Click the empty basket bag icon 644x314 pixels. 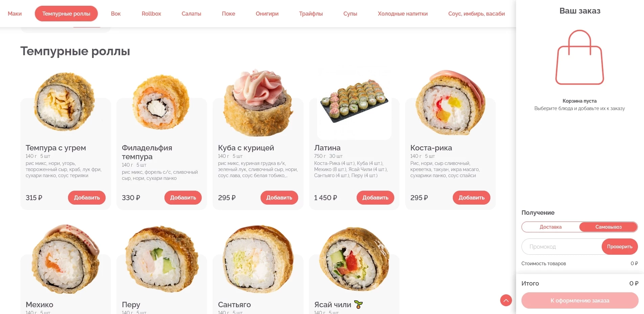pos(580,57)
